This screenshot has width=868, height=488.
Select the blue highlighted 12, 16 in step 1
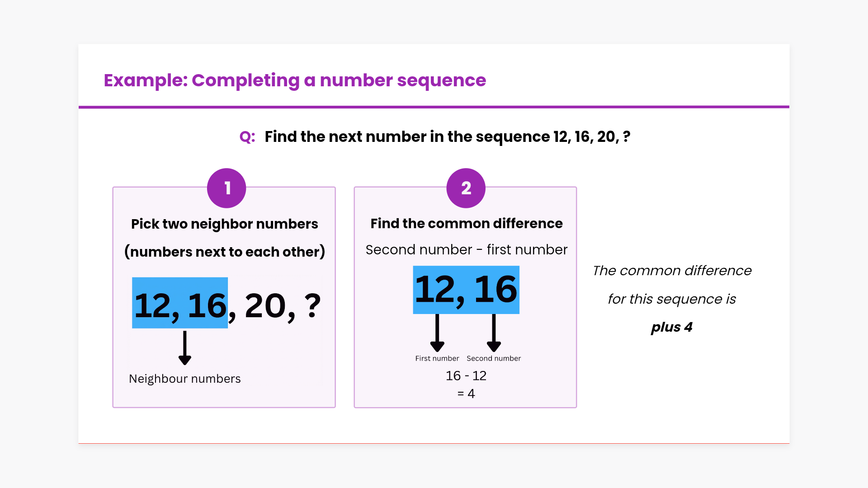click(180, 303)
